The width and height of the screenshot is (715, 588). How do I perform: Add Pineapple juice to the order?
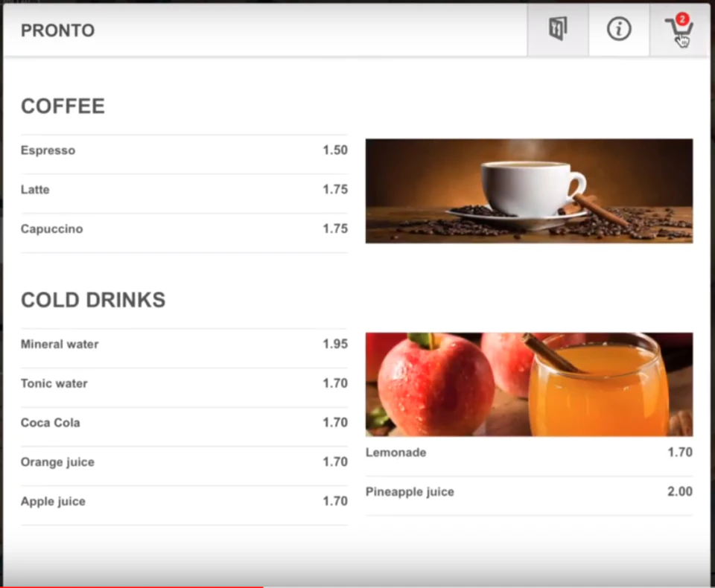(410, 491)
